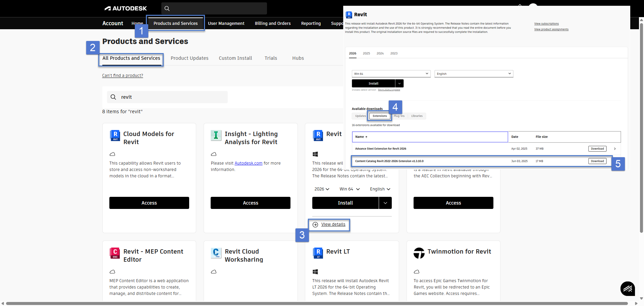Click the Insight Lighting Analysis product icon
Screen dimensions: 644x306
216,135
